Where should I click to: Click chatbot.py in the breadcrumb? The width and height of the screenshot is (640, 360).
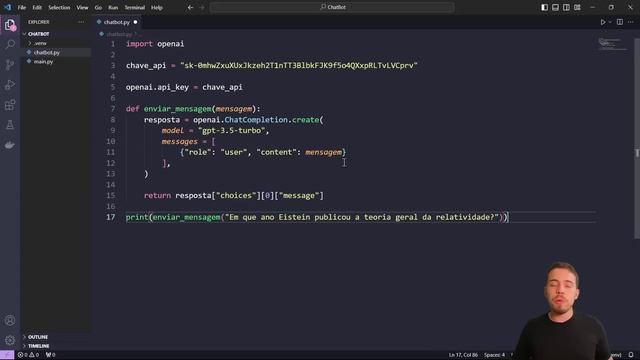[x=119, y=34]
